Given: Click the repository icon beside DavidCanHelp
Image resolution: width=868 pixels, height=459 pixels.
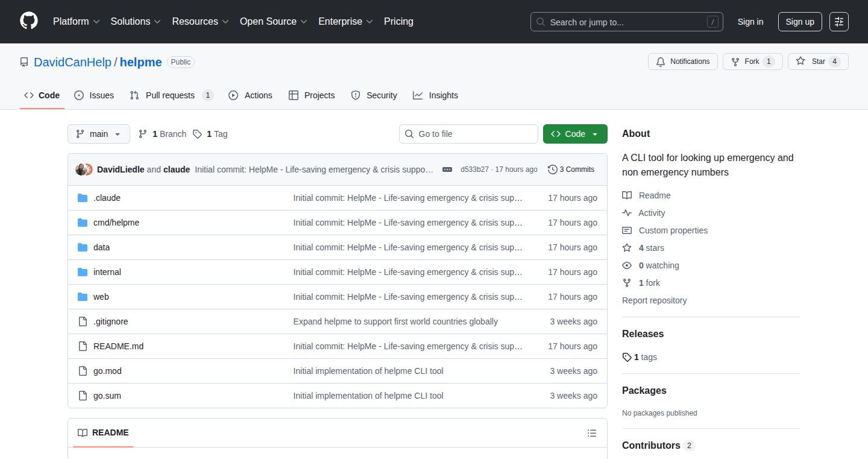Looking at the screenshot, I should point(24,62).
